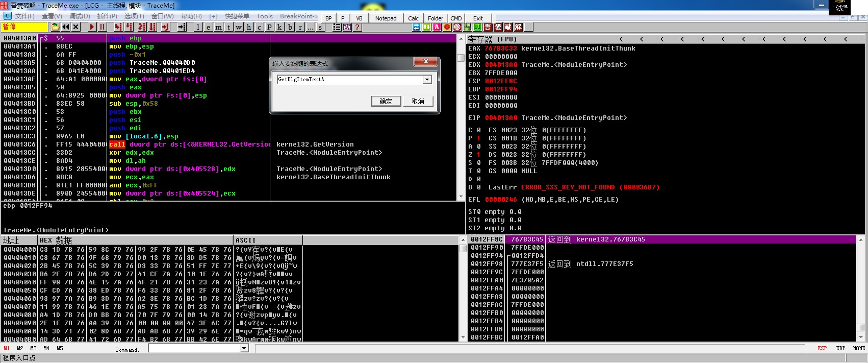Click the 确定 button in the dialog

point(386,101)
